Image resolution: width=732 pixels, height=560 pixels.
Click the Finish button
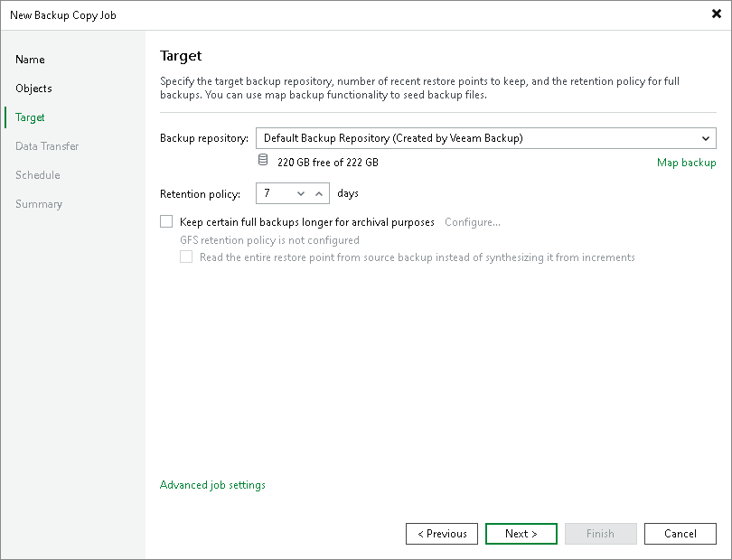click(x=600, y=534)
